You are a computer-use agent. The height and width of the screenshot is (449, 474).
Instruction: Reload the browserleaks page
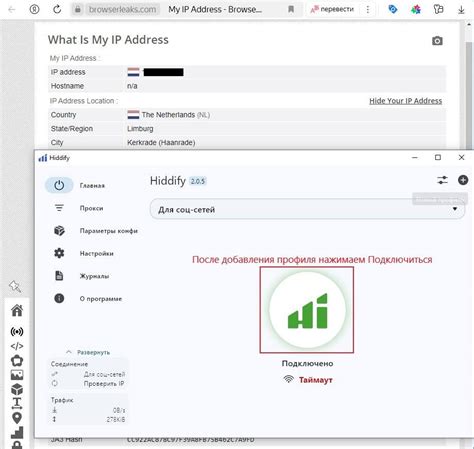click(57, 9)
